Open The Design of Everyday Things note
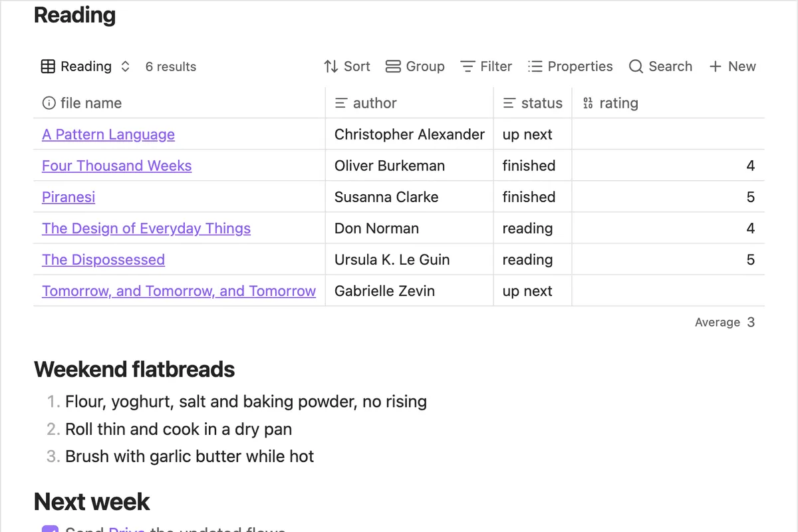 point(146,228)
